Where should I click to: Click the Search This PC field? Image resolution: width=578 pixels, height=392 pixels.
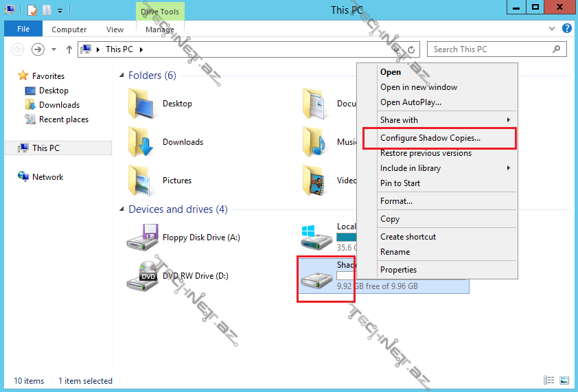(x=491, y=49)
